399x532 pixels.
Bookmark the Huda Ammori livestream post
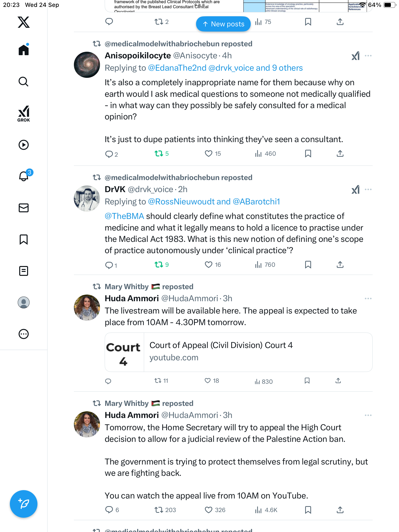pos(307,381)
